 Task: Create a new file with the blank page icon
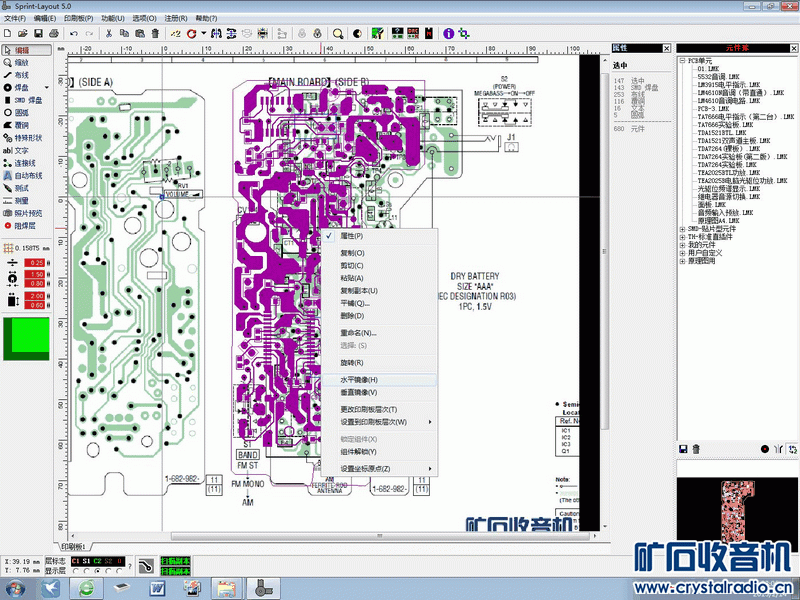(7, 33)
